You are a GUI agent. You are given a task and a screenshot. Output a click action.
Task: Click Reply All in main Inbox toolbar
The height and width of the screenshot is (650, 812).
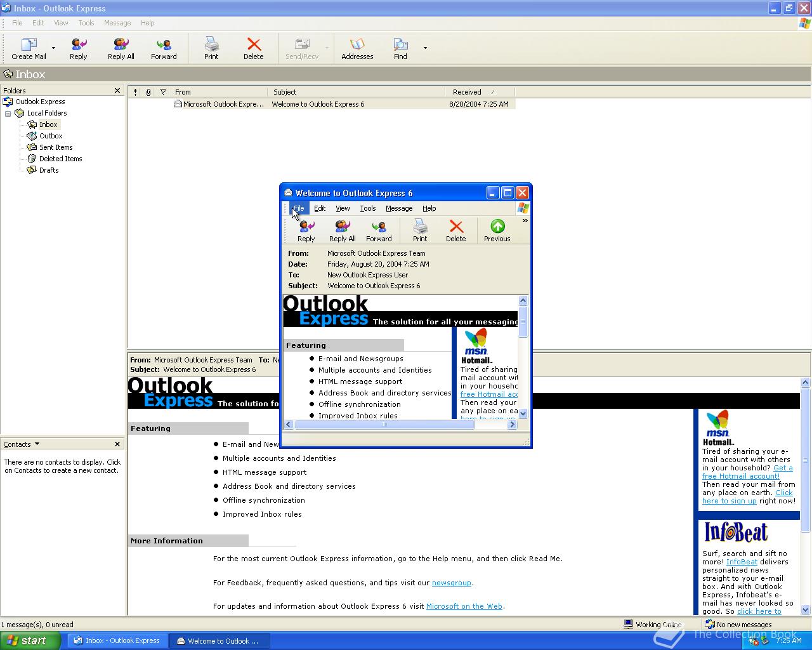[121, 48]
